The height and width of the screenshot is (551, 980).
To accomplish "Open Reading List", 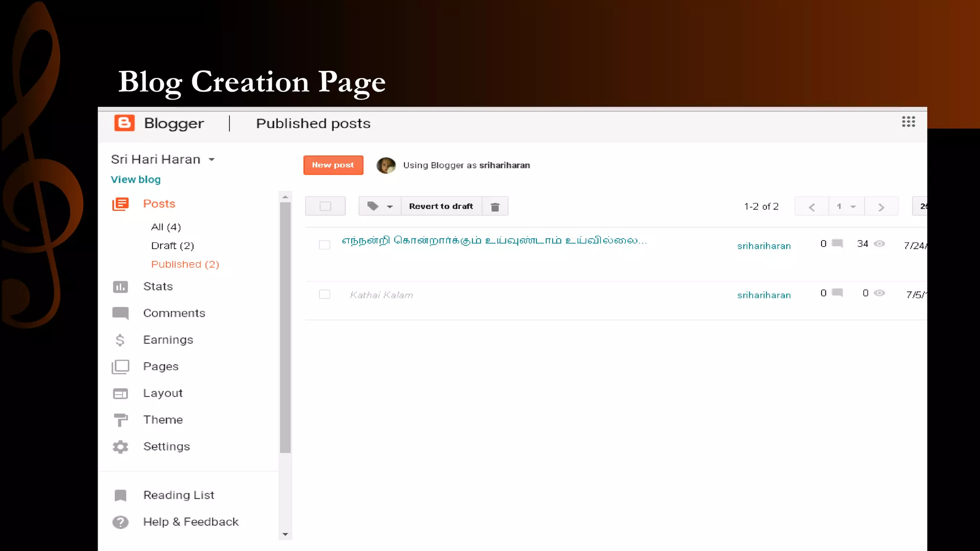I will pyautogui.click(x=178, y=496).
